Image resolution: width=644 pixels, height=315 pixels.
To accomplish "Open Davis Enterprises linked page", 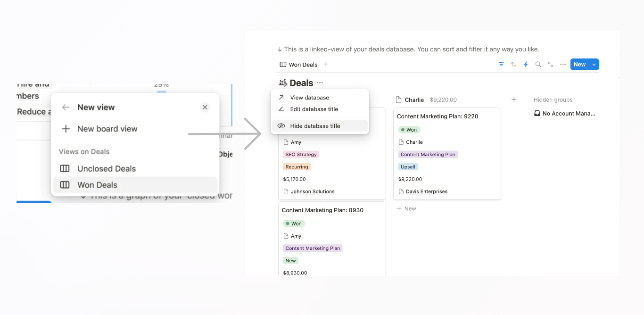I will tap(423, 191).
